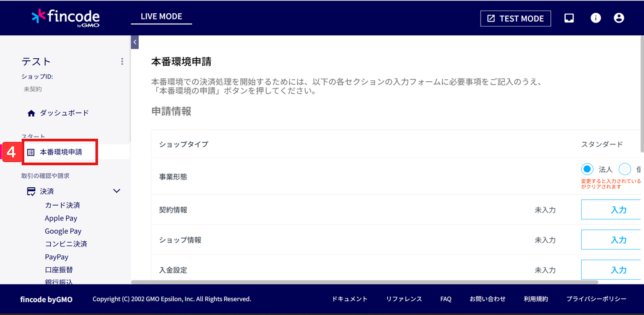
Task: Select the individual business type radio button
Action: click(x=625, y=169)
